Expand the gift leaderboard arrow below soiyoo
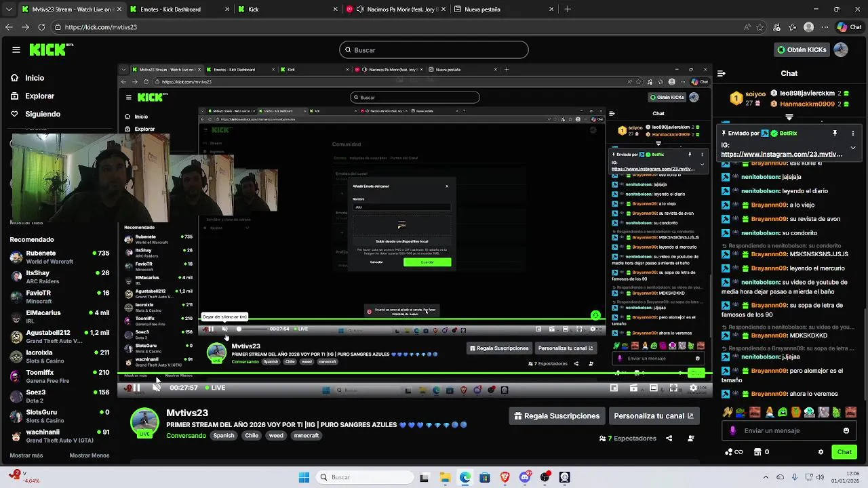This screenshot has height=488, width=868. pos(789,117)
